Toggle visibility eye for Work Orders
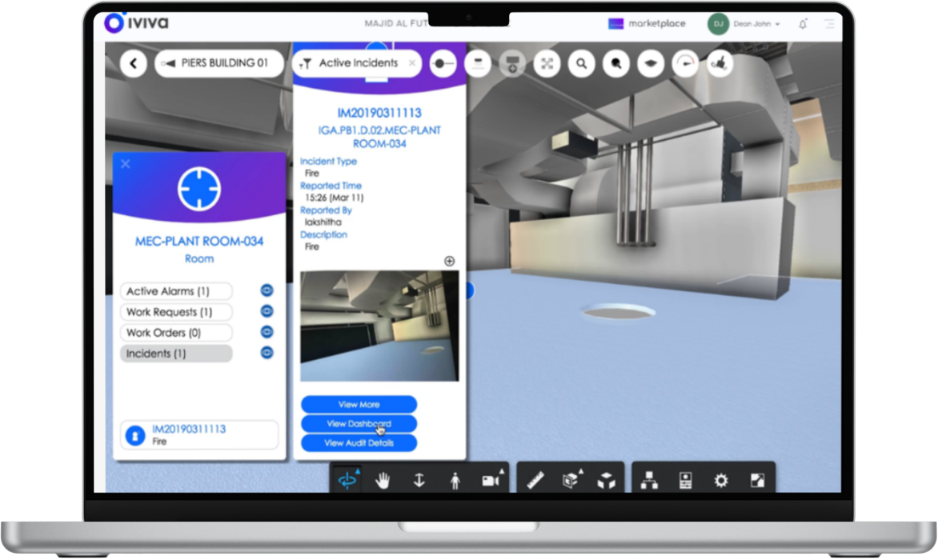 (267, 332)
